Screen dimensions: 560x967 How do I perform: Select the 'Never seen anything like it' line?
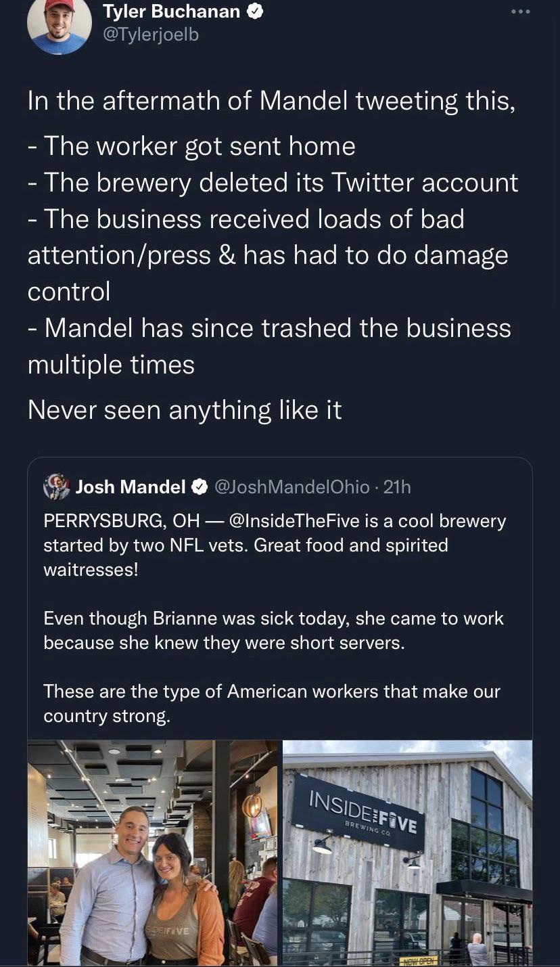[185, 409]
